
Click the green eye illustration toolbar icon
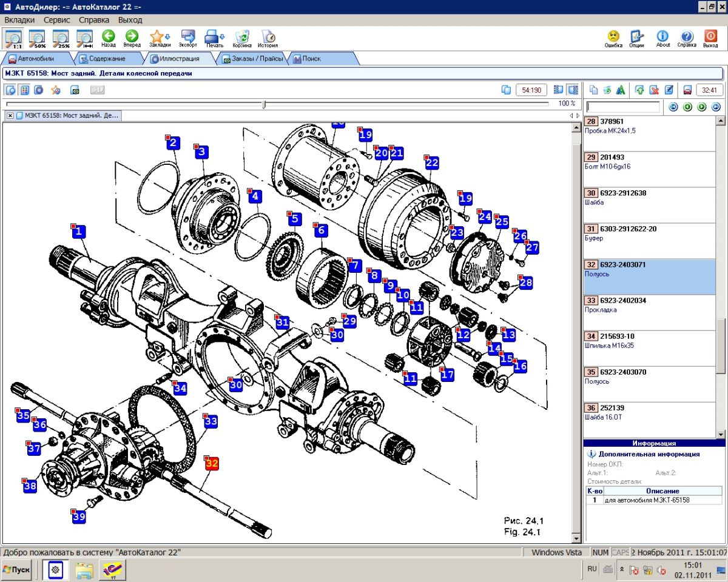coord(76,90)
